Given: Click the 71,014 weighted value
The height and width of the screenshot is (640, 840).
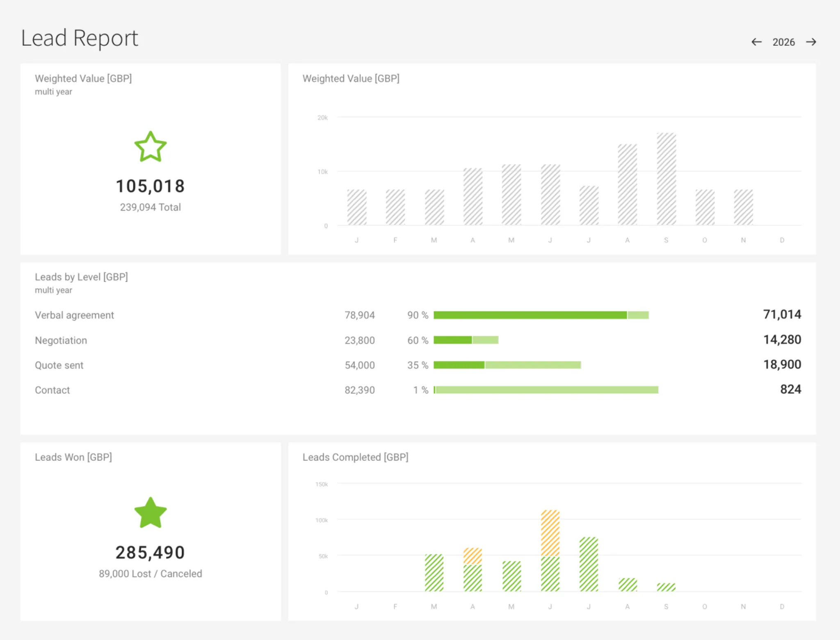Looking at the screenshot, I should point(782,314).
